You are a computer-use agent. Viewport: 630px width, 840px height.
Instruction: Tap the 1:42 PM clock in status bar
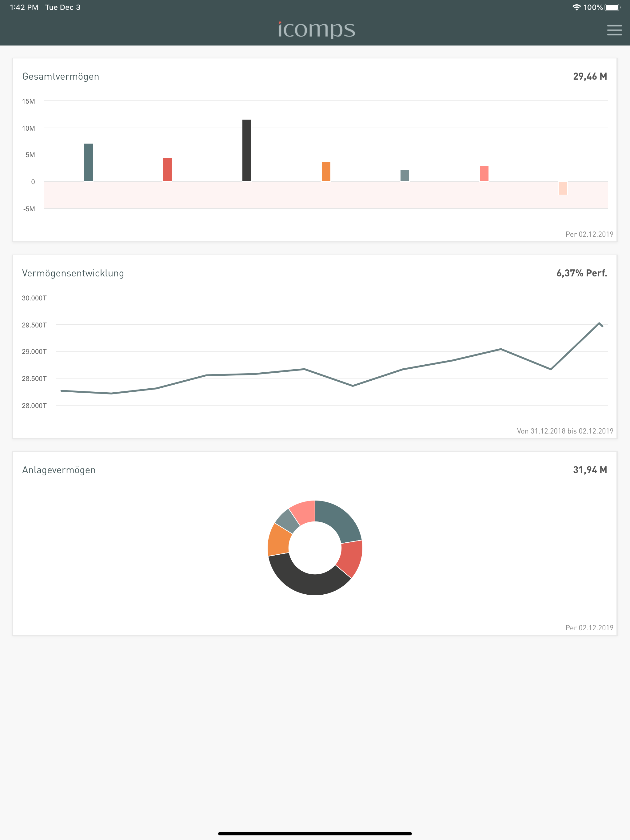24,7
